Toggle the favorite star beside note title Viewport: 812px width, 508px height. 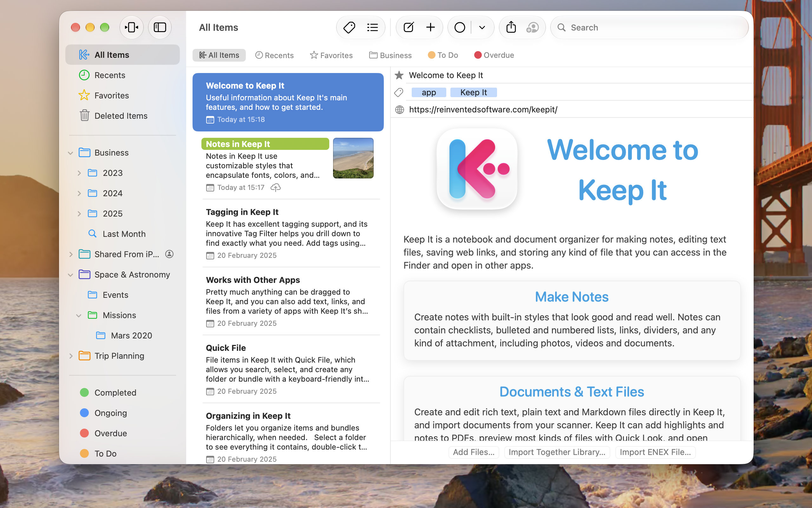point(399,75)
